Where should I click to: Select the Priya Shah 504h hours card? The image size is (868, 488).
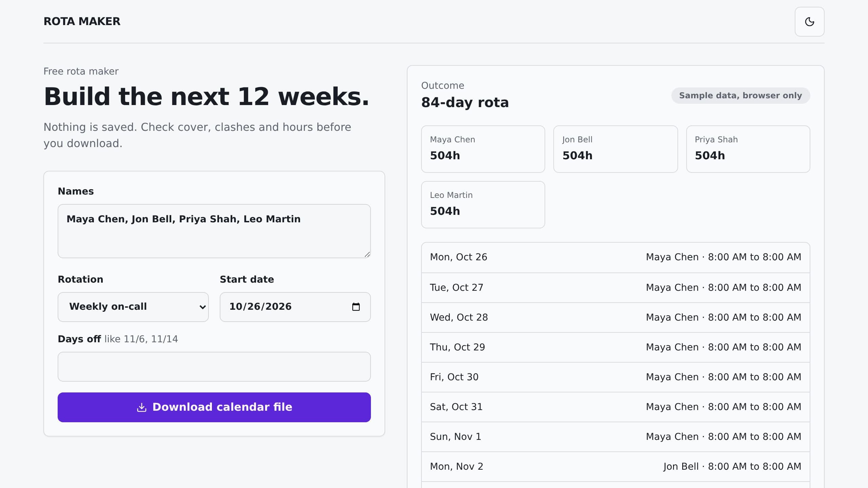pyautogui.click(x=748, y=149)
